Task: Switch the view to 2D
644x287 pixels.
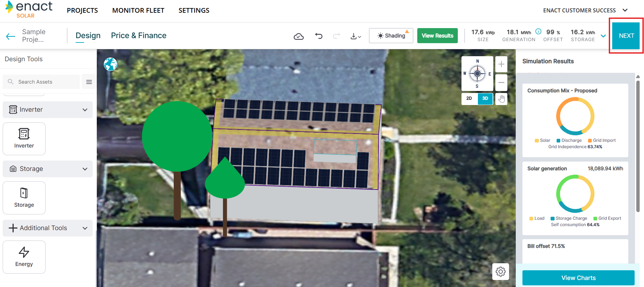Action: pyautogui.click(x=469, y=98)
